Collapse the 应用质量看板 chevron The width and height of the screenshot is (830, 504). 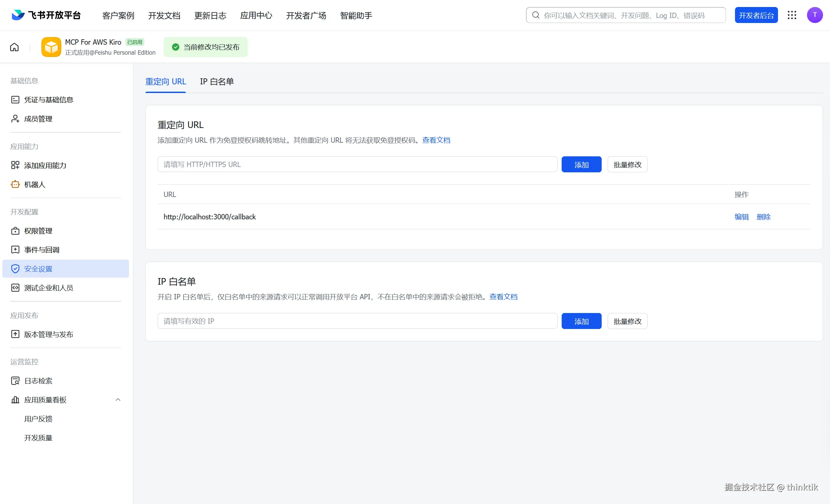118,400
